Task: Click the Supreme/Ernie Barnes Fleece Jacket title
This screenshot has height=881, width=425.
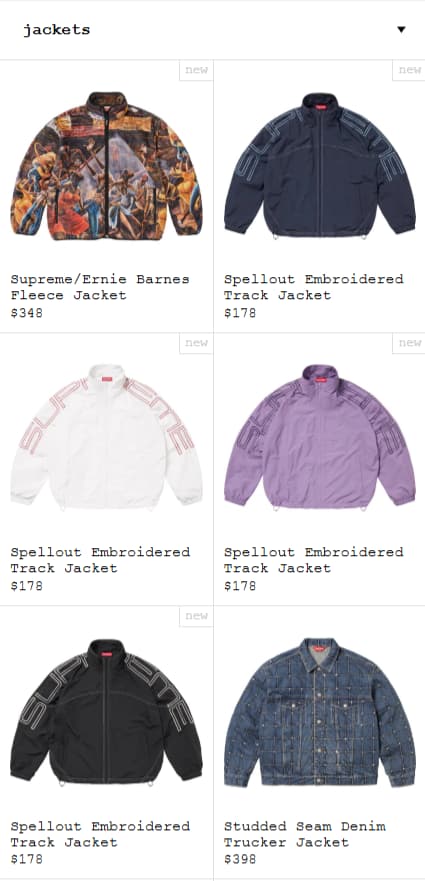Action: (100, 287)
